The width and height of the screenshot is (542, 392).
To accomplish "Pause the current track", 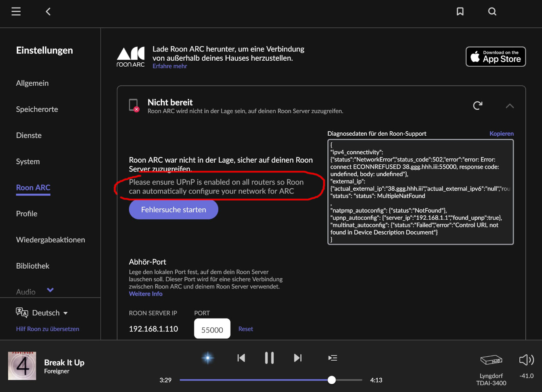I will click(269, 358).
